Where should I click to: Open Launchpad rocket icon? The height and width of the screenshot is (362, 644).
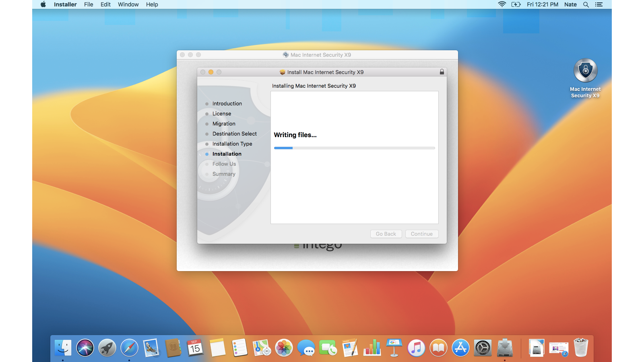point(107,348)
